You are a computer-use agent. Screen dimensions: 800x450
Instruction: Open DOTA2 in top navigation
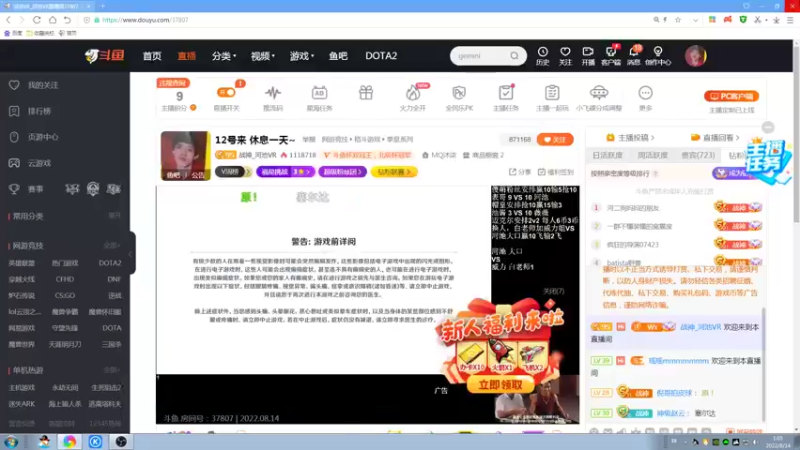tap(381, 56)
